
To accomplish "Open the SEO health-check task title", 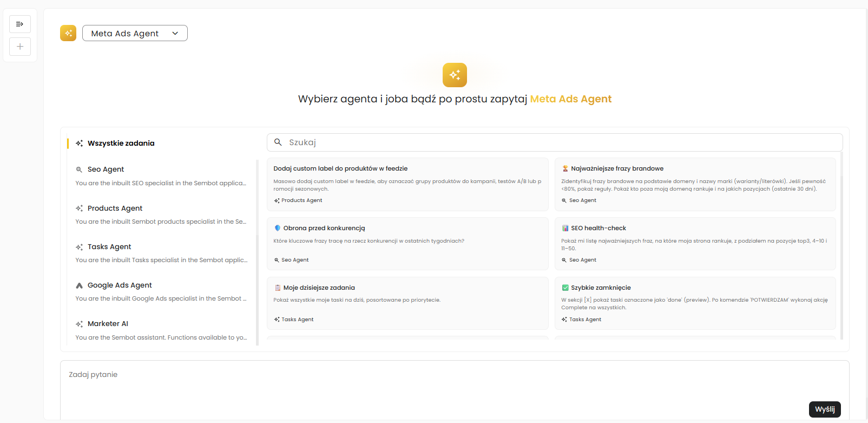I will [x=599, y=228].
